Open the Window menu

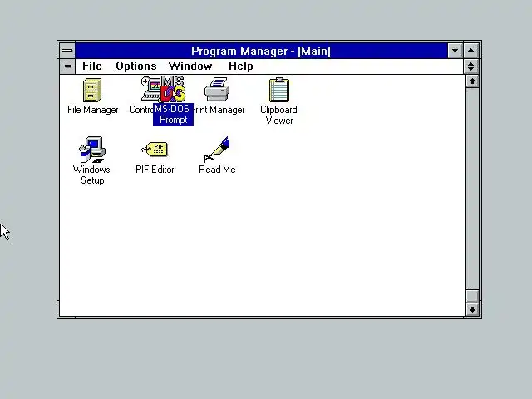(190, 66)
